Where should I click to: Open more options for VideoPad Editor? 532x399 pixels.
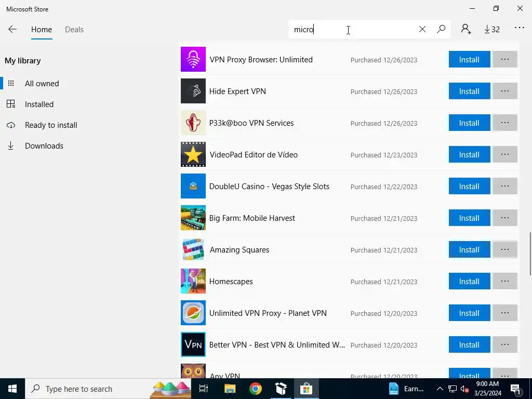point(505,154)
